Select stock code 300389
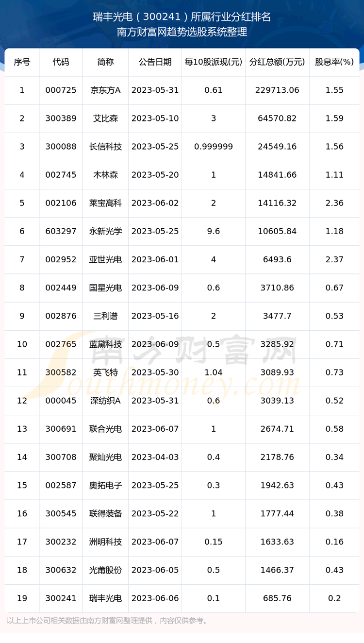 (61, 118)
